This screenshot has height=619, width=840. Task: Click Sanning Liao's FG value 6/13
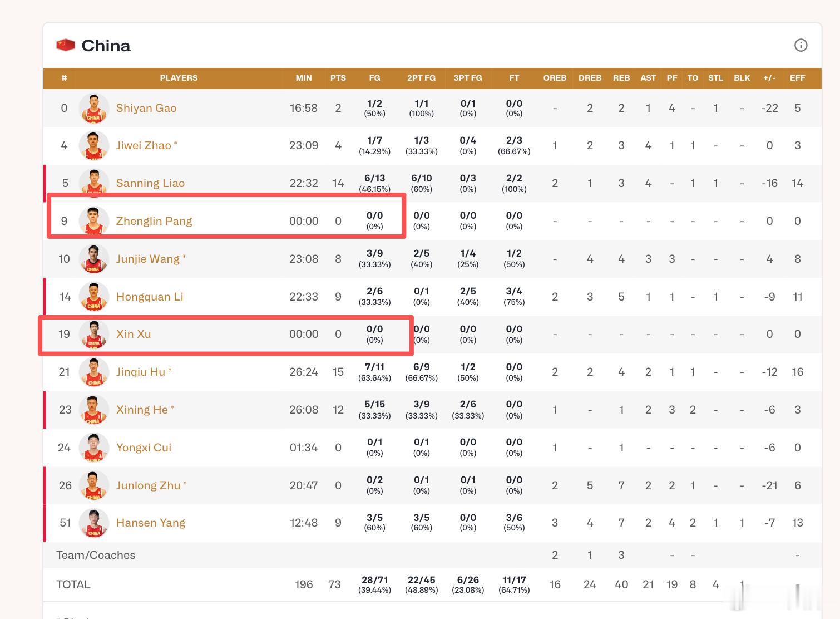[375, 179]
